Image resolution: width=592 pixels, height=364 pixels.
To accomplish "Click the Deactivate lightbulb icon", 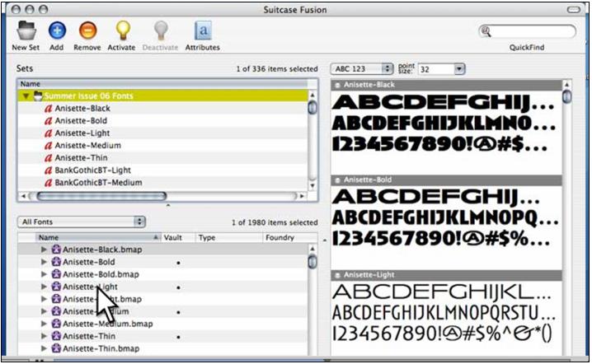I will point(161,30).
